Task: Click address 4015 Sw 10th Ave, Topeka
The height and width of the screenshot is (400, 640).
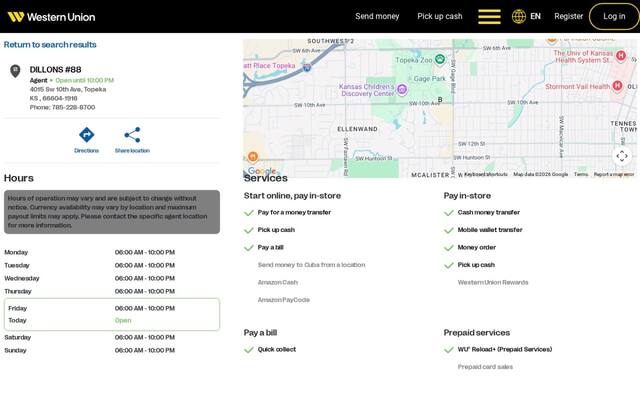Action: point(68,89)
